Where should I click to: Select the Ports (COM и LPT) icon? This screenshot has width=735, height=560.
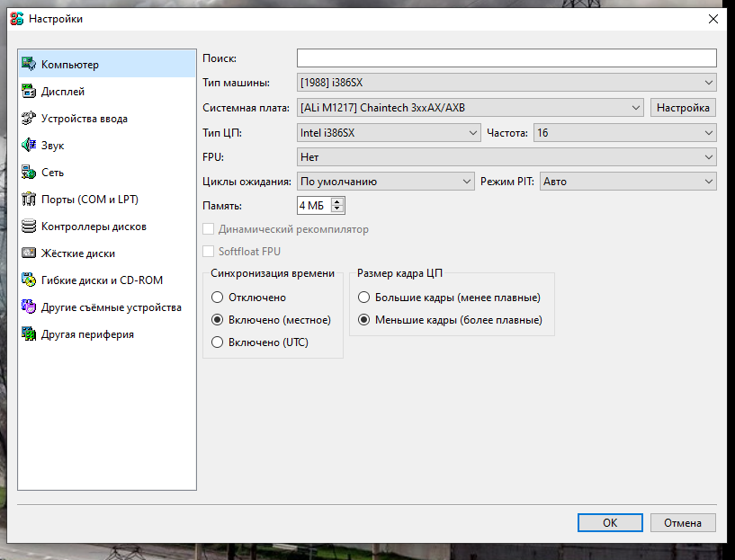[28, 200]
